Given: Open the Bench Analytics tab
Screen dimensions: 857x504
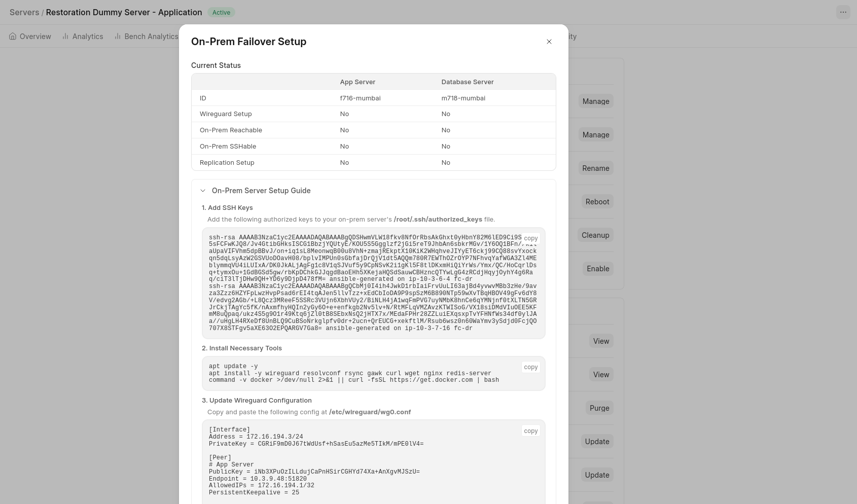Looking at the screenshot, I should [x=151, y=37].
